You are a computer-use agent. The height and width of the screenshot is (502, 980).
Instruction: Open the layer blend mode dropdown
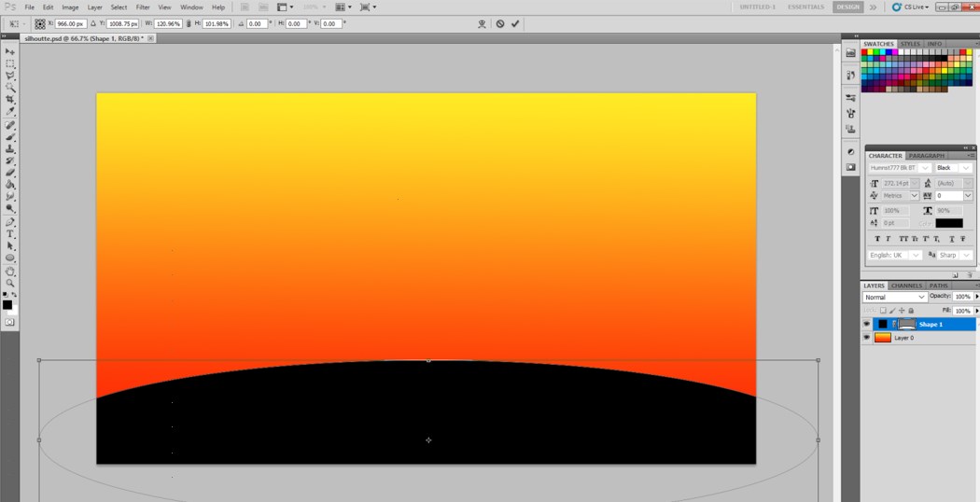[895, 297]
